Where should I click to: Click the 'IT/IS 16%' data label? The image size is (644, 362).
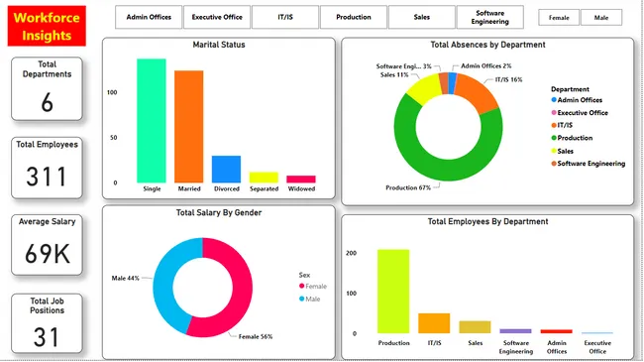(x=508, y=79)
